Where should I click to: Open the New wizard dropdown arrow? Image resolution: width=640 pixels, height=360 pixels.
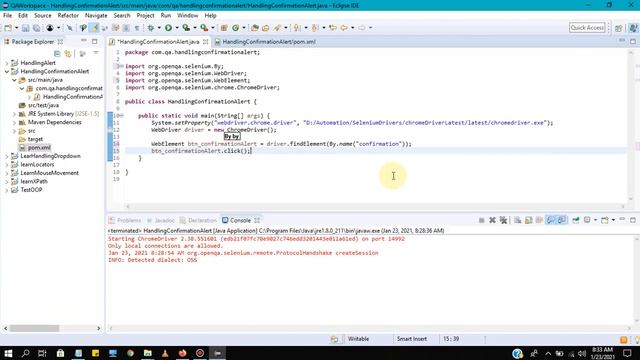(x=16, y=28)
